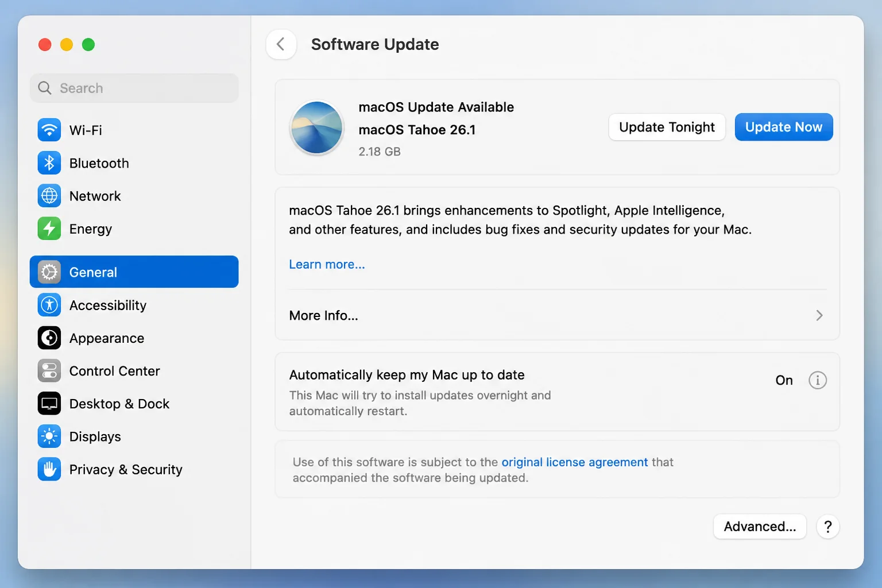The width and height of the screenshot is (882, 588).
Task: Select the Network globe icon
Action: click(49, 196)
